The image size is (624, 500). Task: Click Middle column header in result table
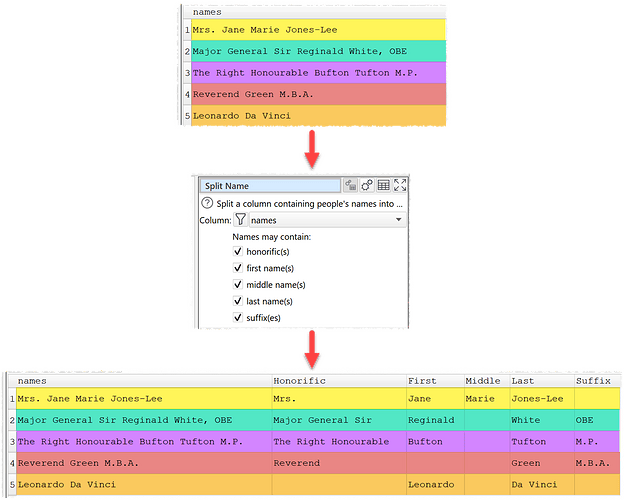tap(487, 381)
